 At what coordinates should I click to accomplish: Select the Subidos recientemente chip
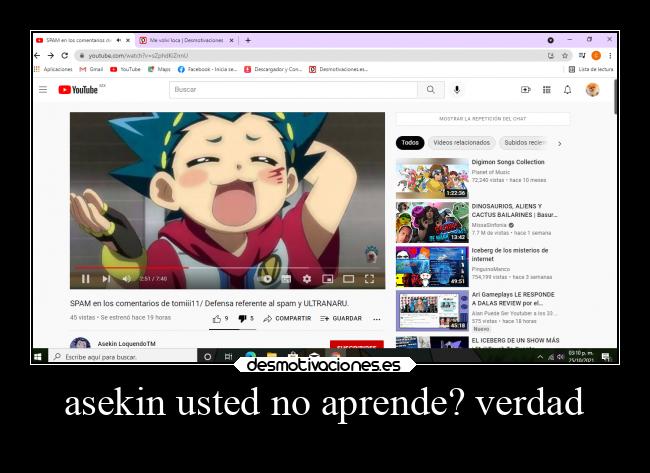point(525,143)
